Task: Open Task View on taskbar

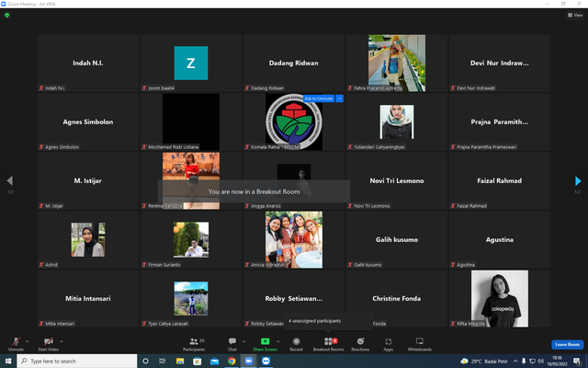Action: click(x=163, y=362)
